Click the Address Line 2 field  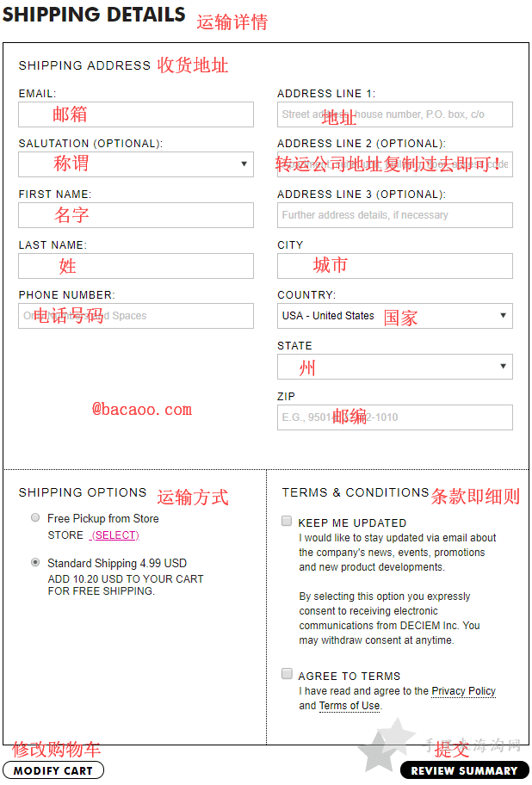point(395,164)
